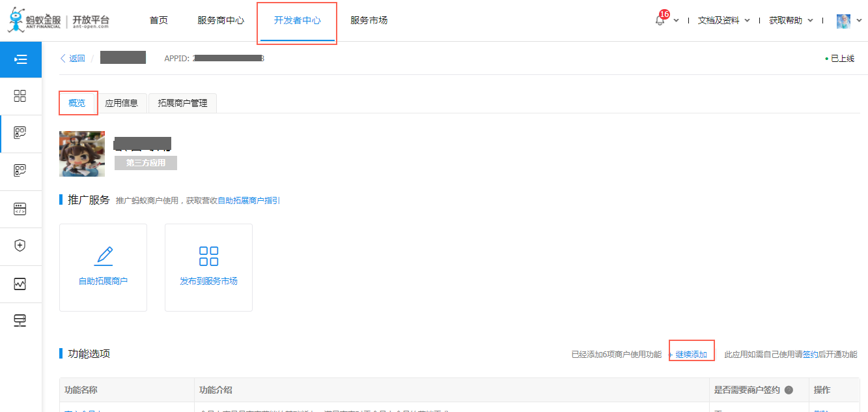This screenshot has height=412, width=868.
Task: Open the user avatar account dropdown
Action: [844, 21]
